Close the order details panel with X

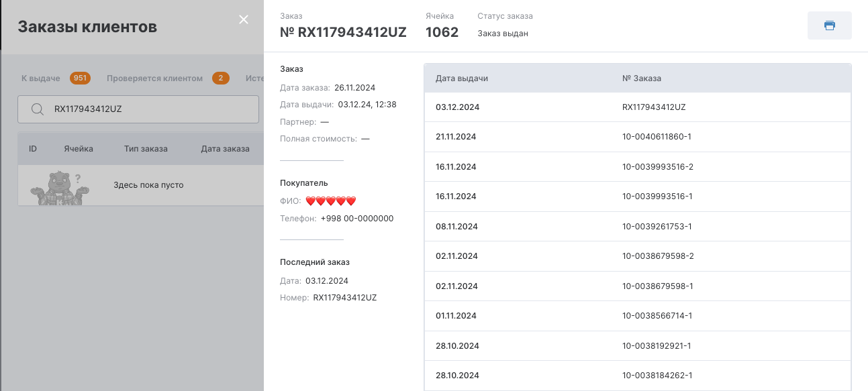click(244, 19)
